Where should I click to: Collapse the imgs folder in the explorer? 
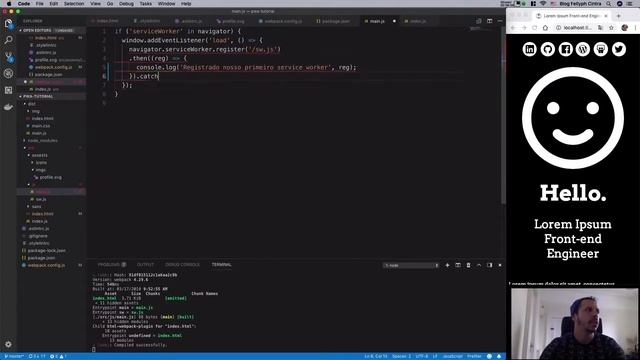pyautogui.click(x=40, y=170)
